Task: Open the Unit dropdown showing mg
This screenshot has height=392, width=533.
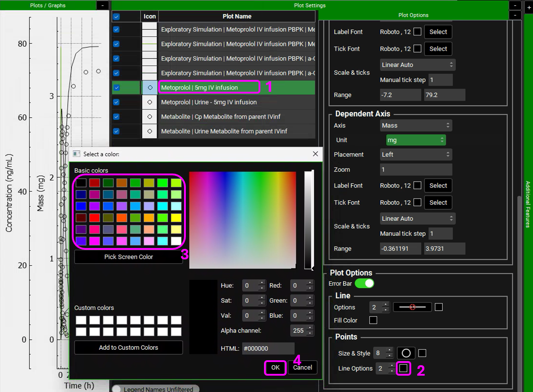Action: [416, 140]
